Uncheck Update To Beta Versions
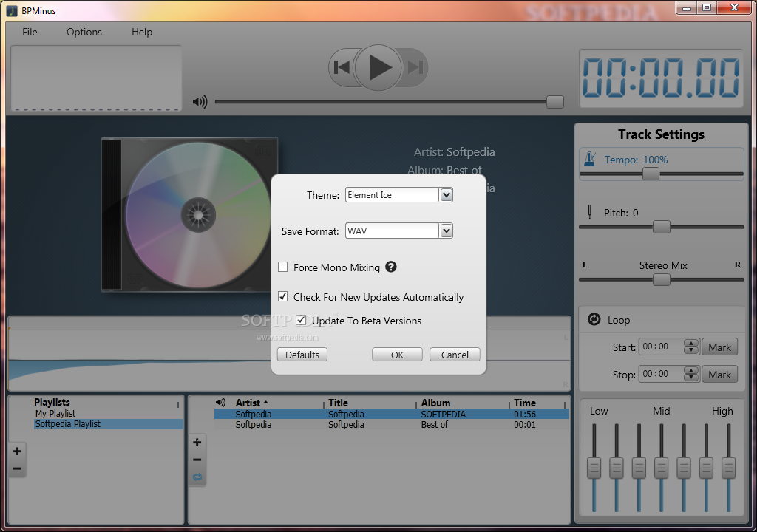The width and height of the screenshot is (757, 532). 302,320
